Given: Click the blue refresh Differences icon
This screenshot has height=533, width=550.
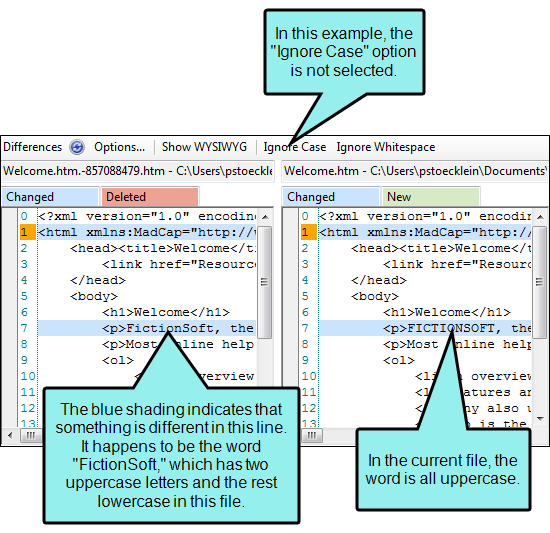Looking at the screenshot, I should pos(77,147).
